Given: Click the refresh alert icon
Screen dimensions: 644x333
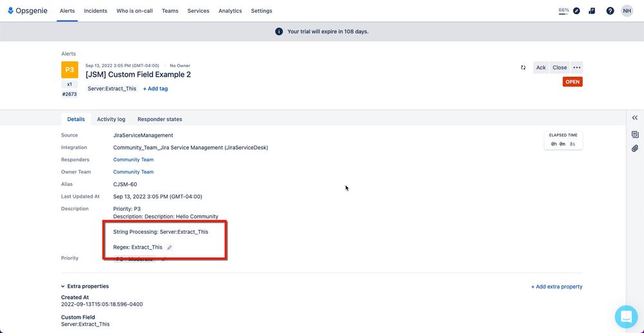Looking at the screenshot, I should pyautogui.click(x=523, y=68).
